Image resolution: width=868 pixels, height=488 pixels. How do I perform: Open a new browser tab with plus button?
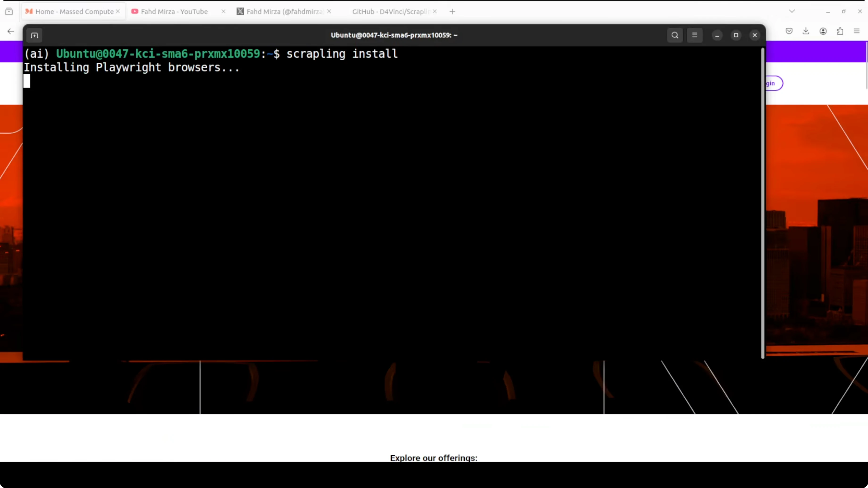click(452, 11)
